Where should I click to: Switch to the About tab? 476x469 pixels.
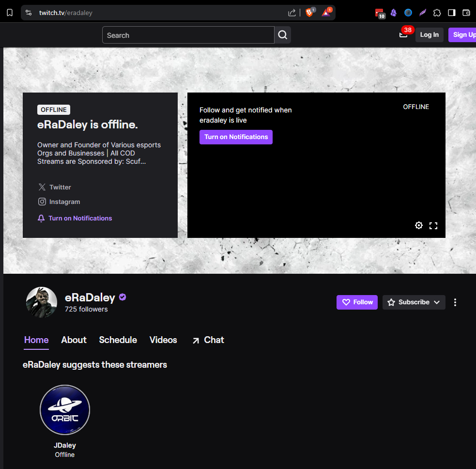[x=74, y=340]
